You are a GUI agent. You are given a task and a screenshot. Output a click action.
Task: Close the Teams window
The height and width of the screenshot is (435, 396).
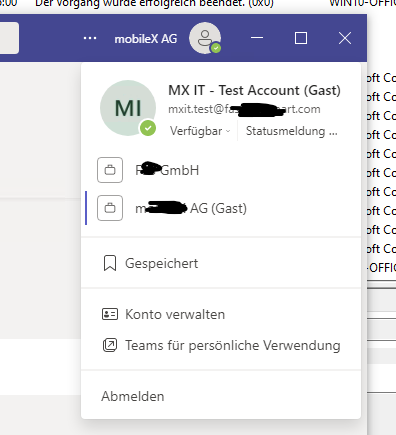click(x=345, y=38)
